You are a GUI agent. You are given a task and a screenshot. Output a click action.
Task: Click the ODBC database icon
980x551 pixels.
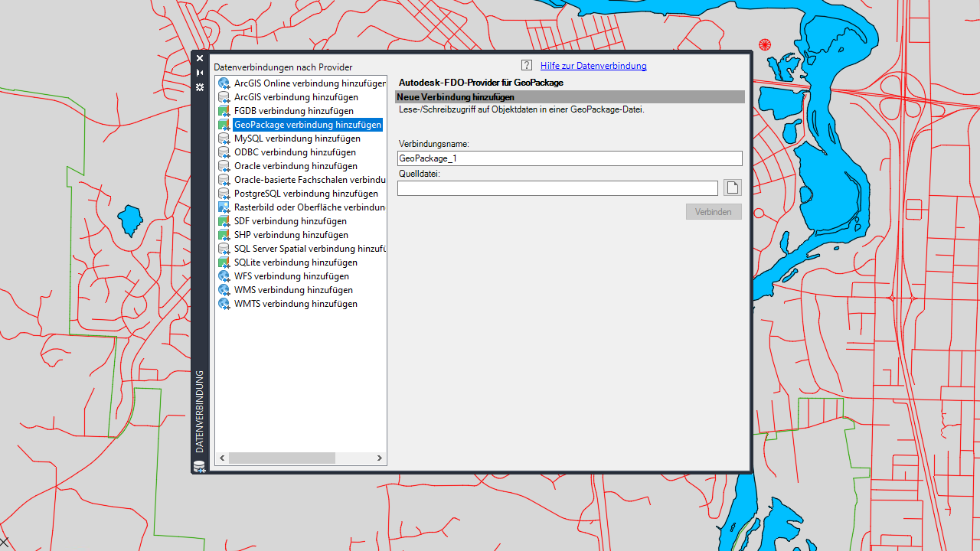pos(224,152)
